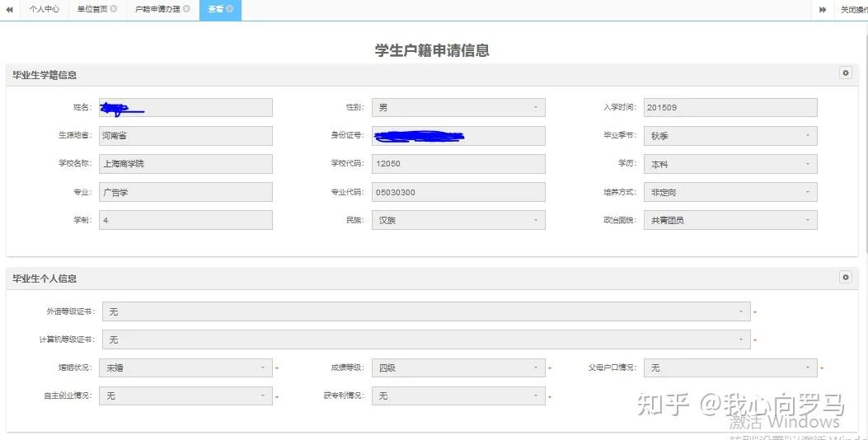
Task: Click the 学制 field showing 4
Action: click(186, 220)
